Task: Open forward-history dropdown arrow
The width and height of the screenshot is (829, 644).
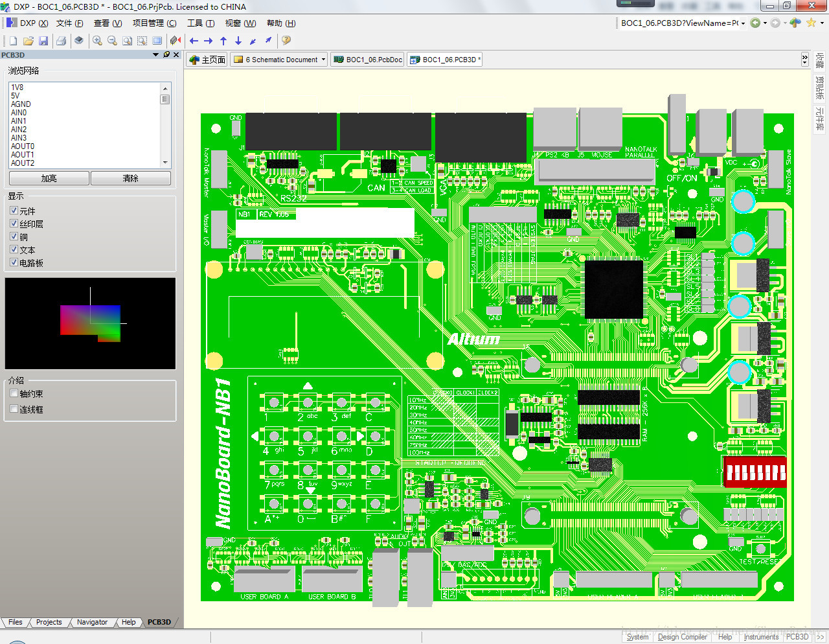Action: 785,23
